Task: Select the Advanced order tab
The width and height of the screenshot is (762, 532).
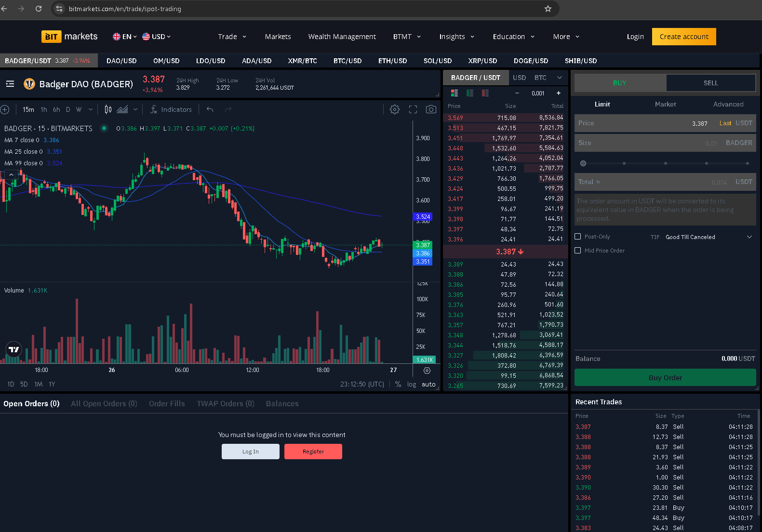Action: (728, 104)
